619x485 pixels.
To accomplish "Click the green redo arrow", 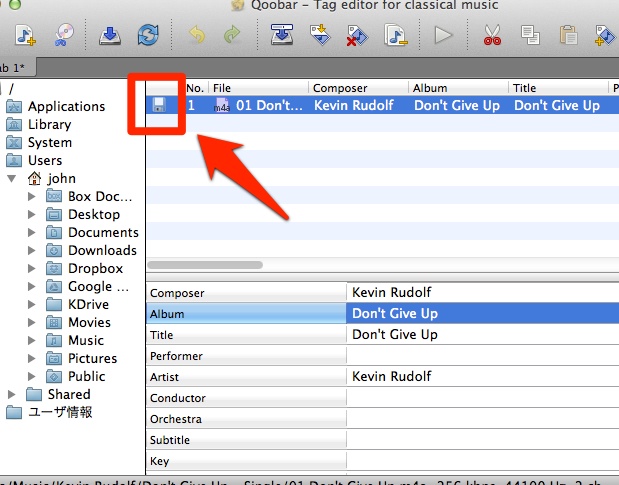I will [232, 35].
